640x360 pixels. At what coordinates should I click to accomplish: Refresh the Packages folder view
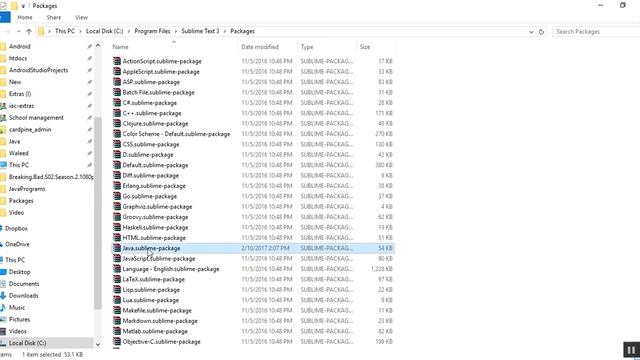pyautogui.click(x=541, y=31)
